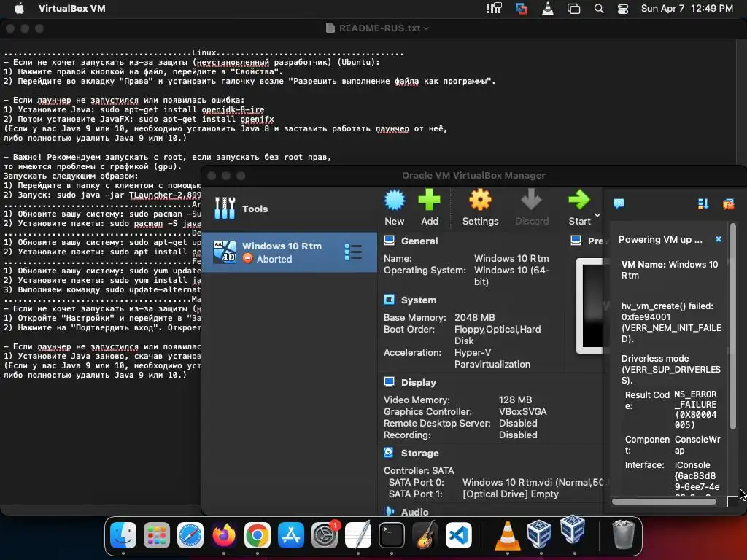Open Finder from the Dock
This screenshot has height=560, width=747.
point(123,535)
